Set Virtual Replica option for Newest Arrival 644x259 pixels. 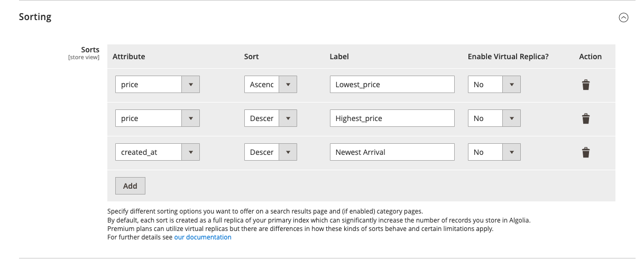point(494,152)
